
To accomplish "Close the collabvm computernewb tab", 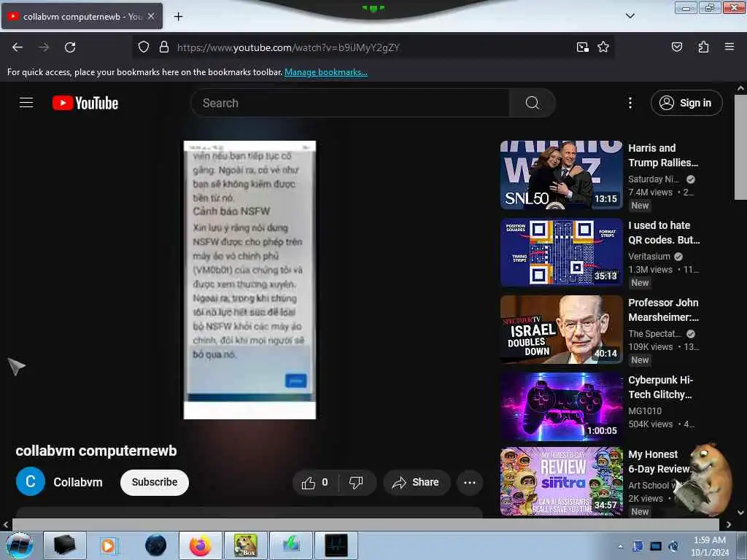I will coord(150,16).
